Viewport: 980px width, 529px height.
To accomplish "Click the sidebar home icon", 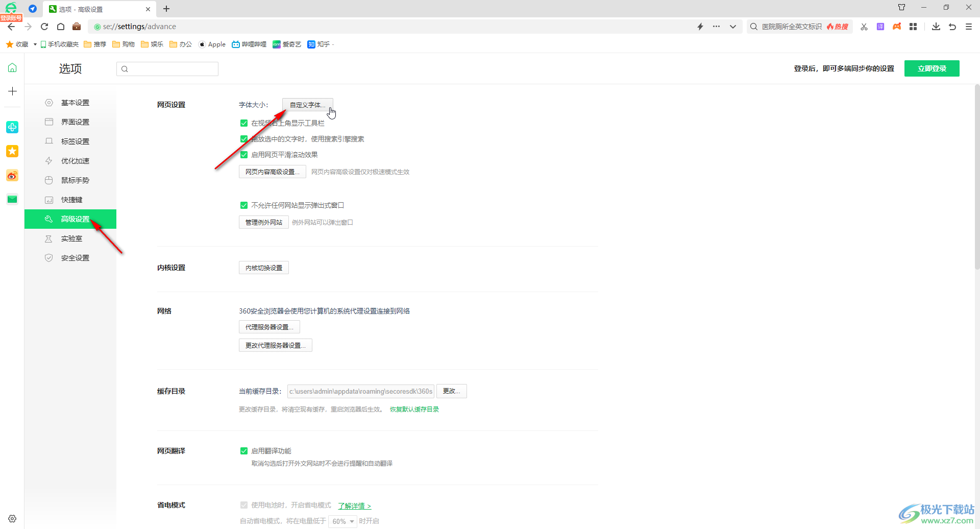I will click(x=12, y=67).
